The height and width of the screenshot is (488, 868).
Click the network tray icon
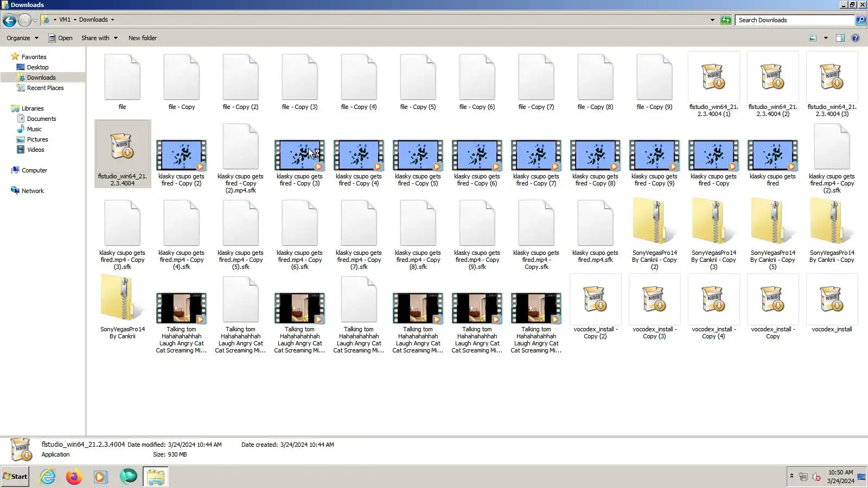[x=803, y=477]
